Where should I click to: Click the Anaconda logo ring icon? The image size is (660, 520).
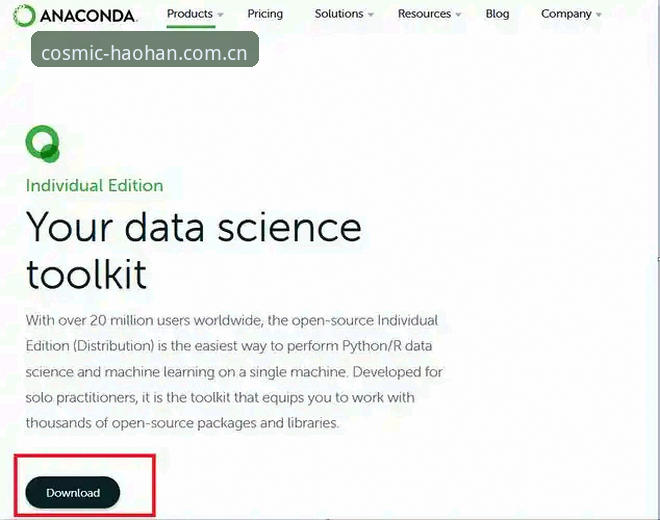point(24,16)
